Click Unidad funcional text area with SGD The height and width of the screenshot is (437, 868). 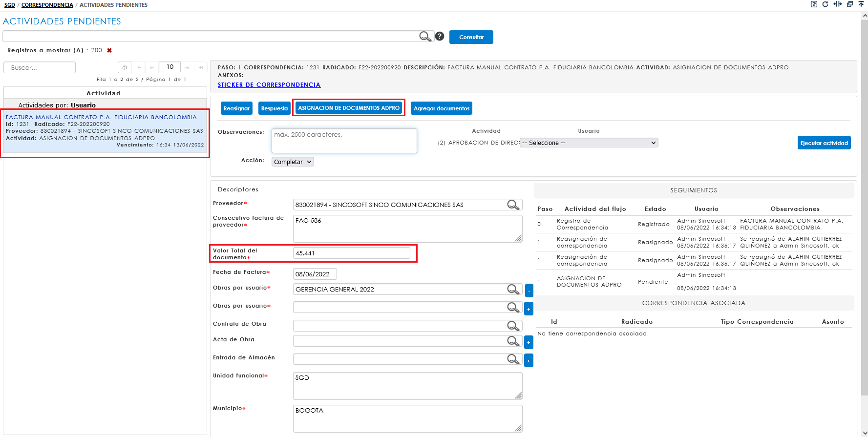click(407, 386)
